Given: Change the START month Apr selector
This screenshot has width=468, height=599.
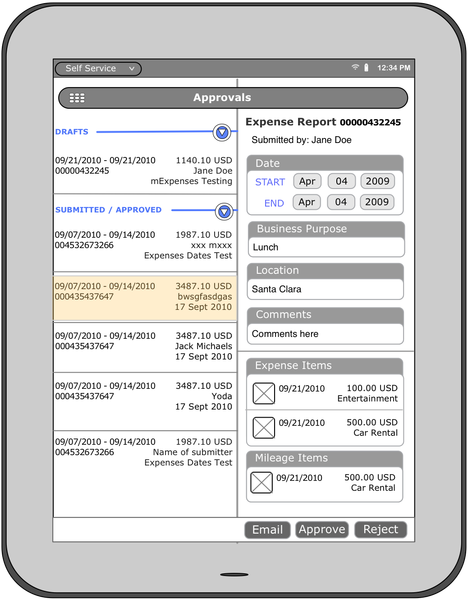Looking at the screenshot, I should tap(307, 181).
